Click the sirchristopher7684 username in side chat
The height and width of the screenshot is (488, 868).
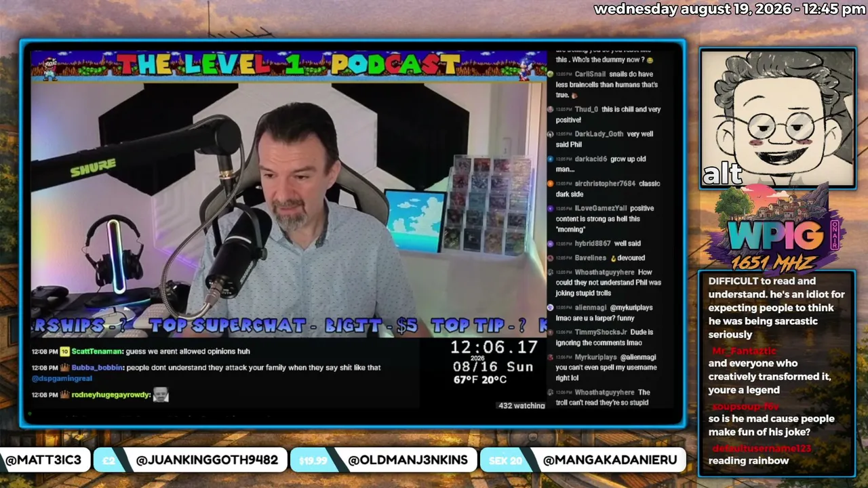click(606, 184)
